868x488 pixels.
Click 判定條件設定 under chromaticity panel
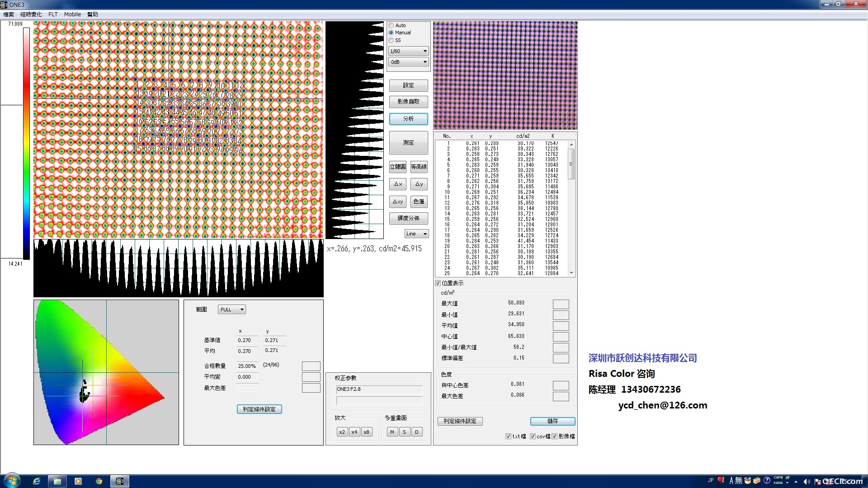(x=259, y=409)
